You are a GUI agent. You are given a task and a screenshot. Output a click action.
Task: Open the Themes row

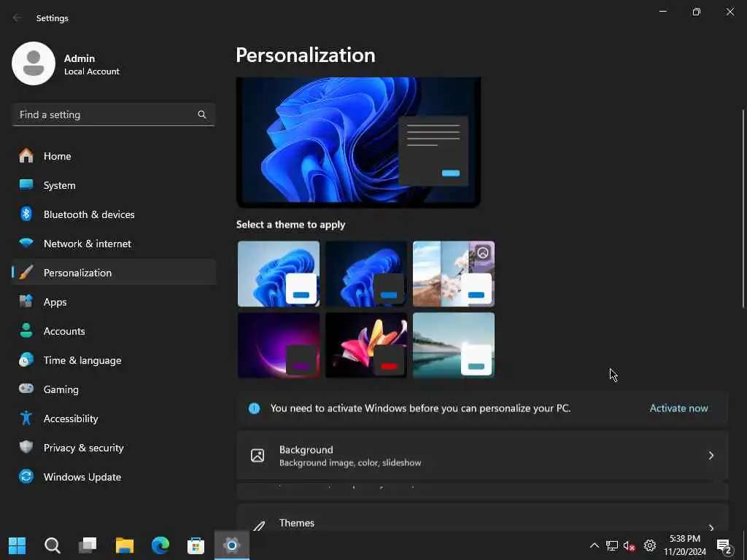pyautogui.click(x=482, y=518)
